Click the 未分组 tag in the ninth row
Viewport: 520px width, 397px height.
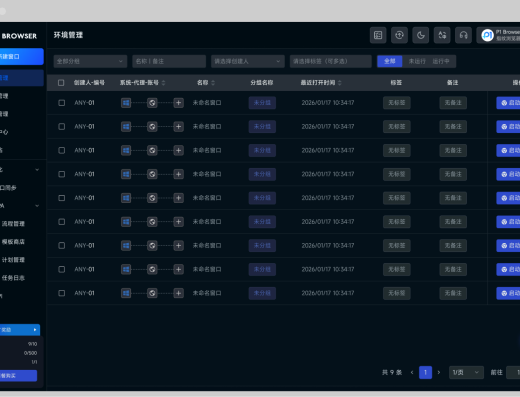point(262,293)
